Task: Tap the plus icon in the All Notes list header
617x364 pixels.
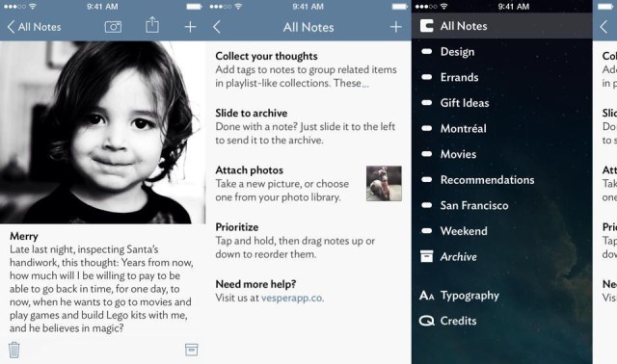Action: point(396,27)
